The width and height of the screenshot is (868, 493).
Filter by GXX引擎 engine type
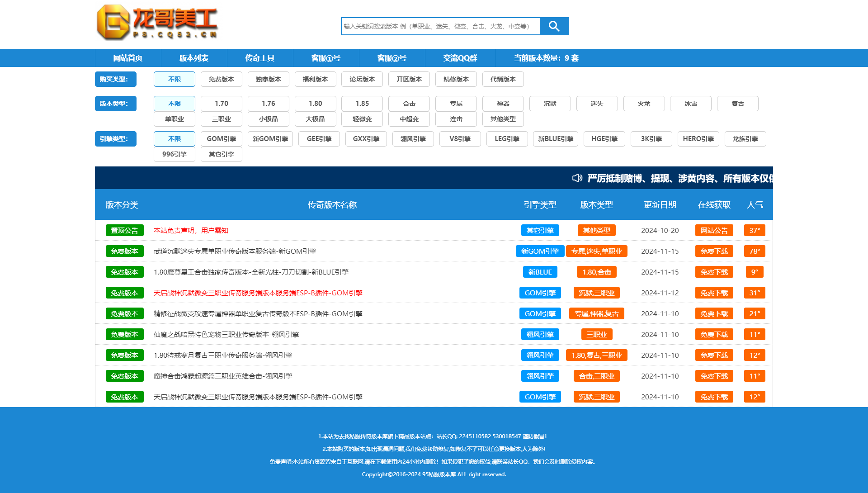366,139
